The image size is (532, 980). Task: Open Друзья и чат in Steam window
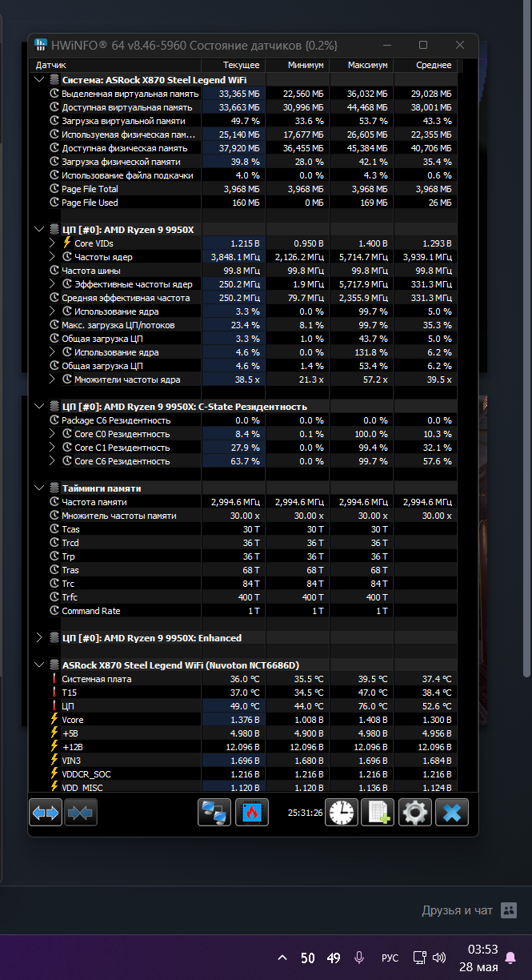click(458, 910)
